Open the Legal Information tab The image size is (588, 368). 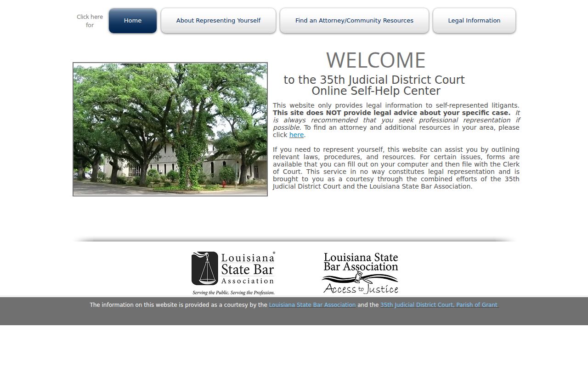tap(474, 21)
